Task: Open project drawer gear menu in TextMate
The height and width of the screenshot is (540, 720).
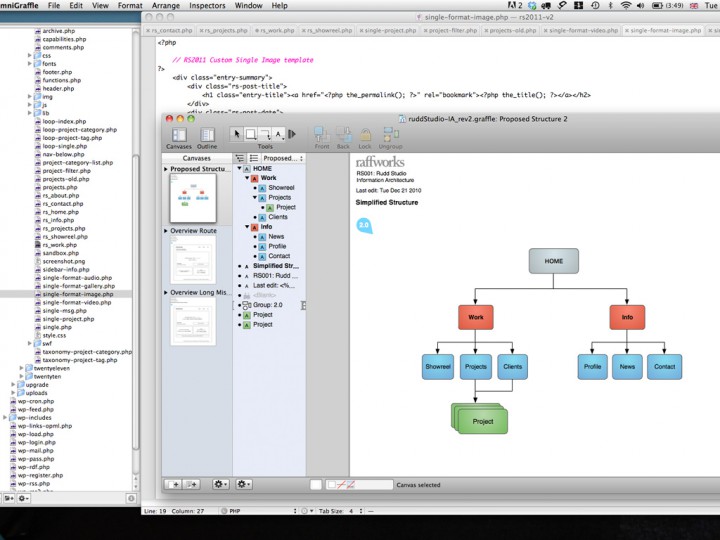Action: [23, 498]
